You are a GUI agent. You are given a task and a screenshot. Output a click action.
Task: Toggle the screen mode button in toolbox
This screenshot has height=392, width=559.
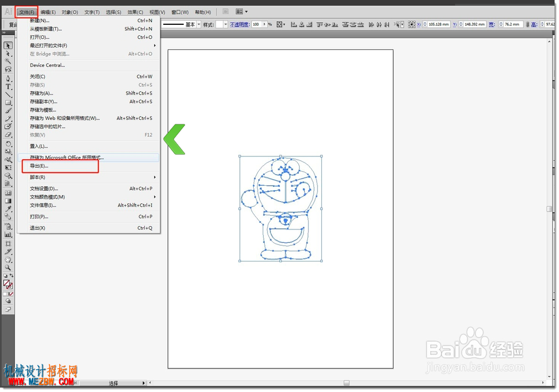tap(8, 309)
